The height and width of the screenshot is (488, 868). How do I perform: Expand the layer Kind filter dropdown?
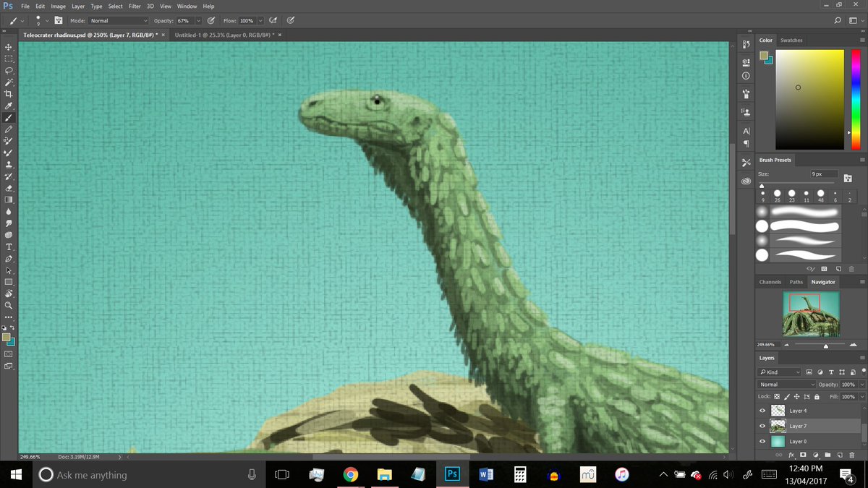click(x=780, y=372)
